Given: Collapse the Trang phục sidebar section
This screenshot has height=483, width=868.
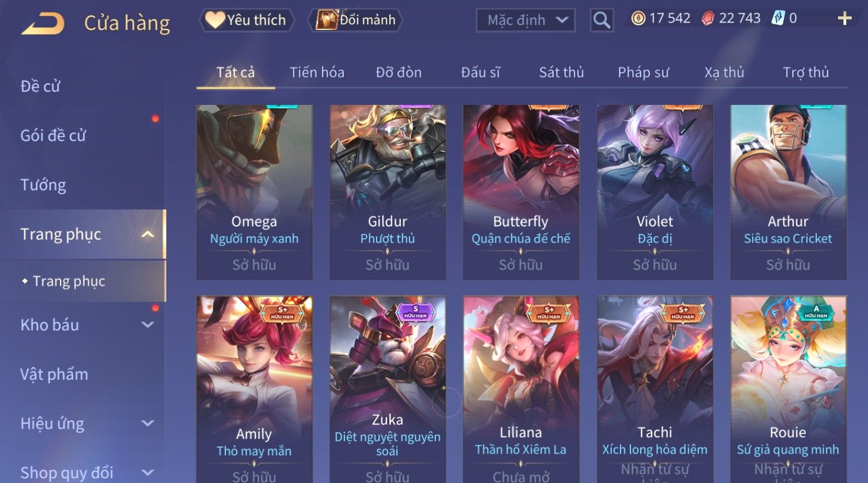Looking at the screenshot, I should [x=148, y=234].
